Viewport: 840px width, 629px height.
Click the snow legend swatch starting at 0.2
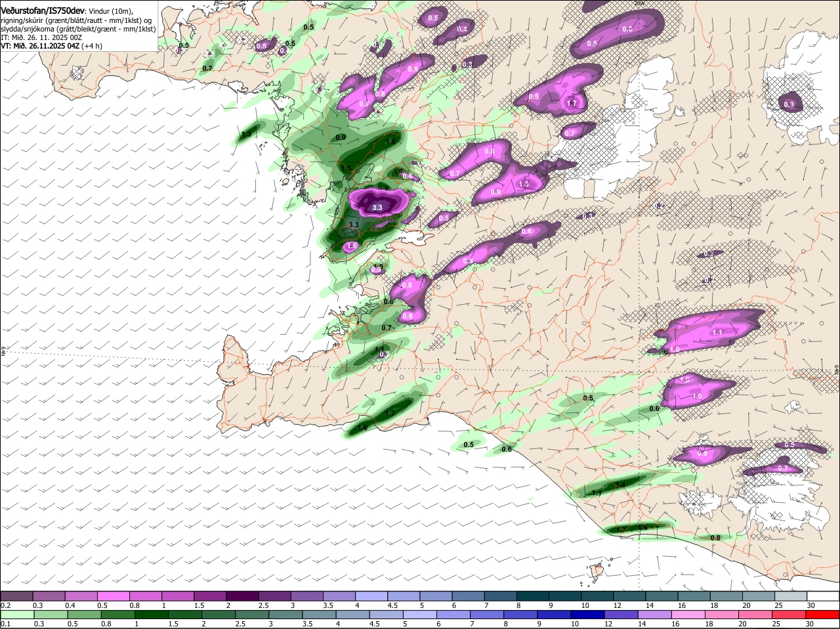[16, 596]
